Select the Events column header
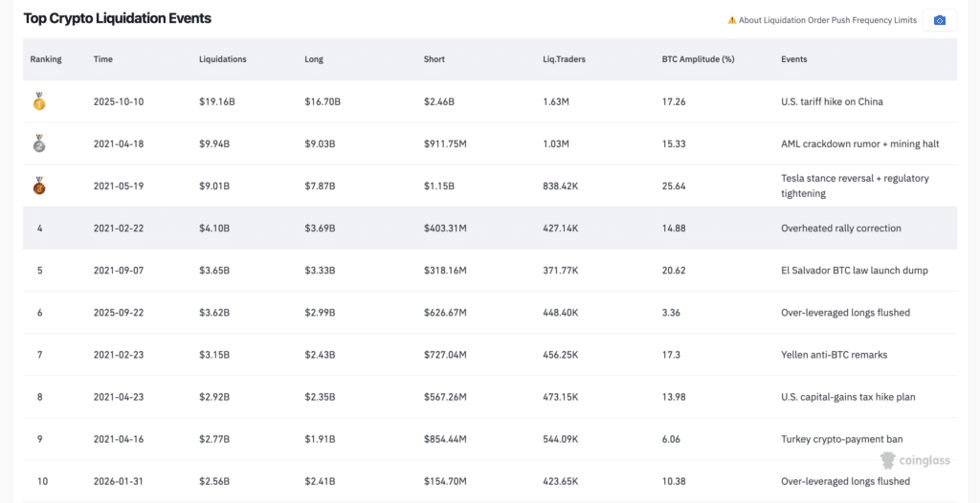The width and height of the screenshot is (980, 503). (793, 59)
